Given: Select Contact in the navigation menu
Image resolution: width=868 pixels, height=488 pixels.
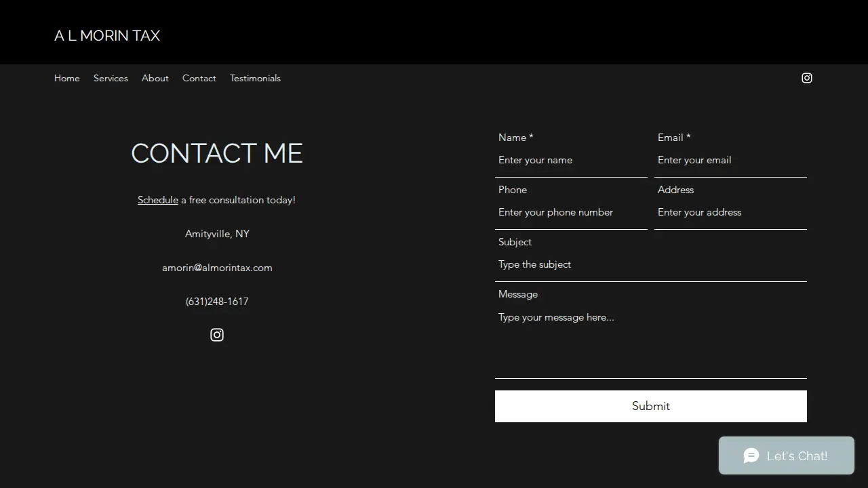Looking at the screenshot, I should click(x=199, y=79).
